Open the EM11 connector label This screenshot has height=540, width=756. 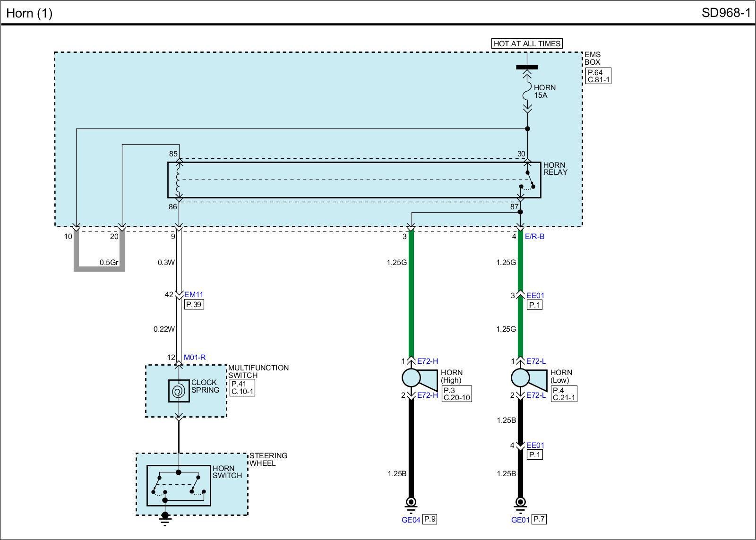point(193,295)
